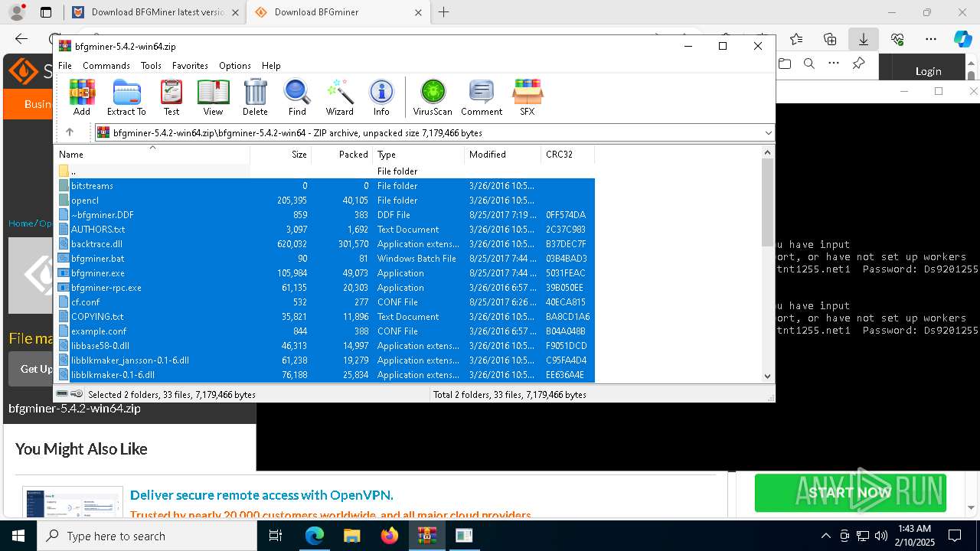Sort by Packed column header
The height and width of the screenshot is (551, 980).
(341, 155)
